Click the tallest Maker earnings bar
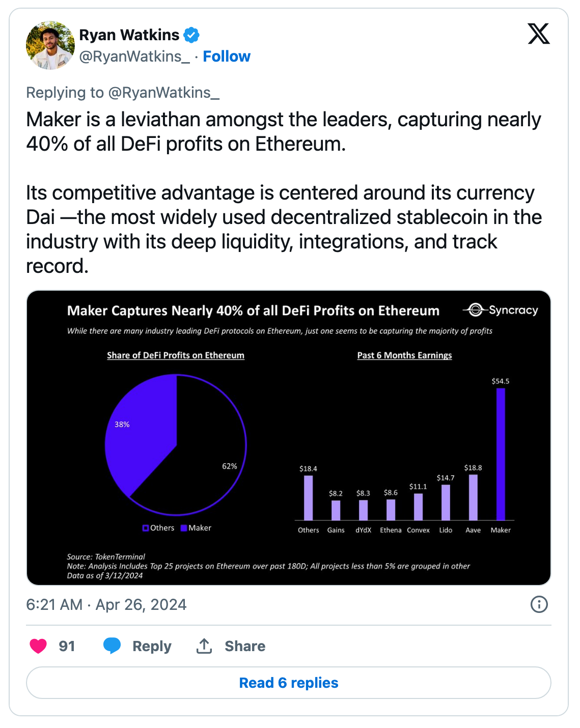Image resolution: width=580 pixels, height=728 pixels. click(x=502, y=453)
